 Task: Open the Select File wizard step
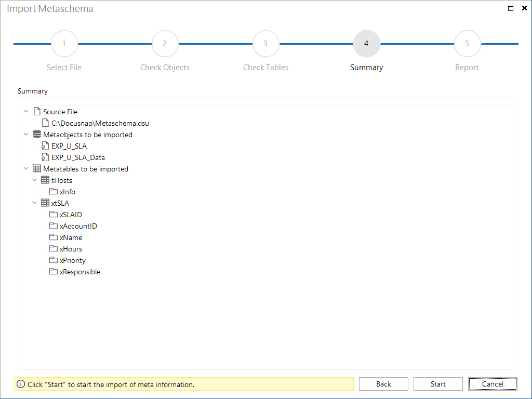point(64,44)
